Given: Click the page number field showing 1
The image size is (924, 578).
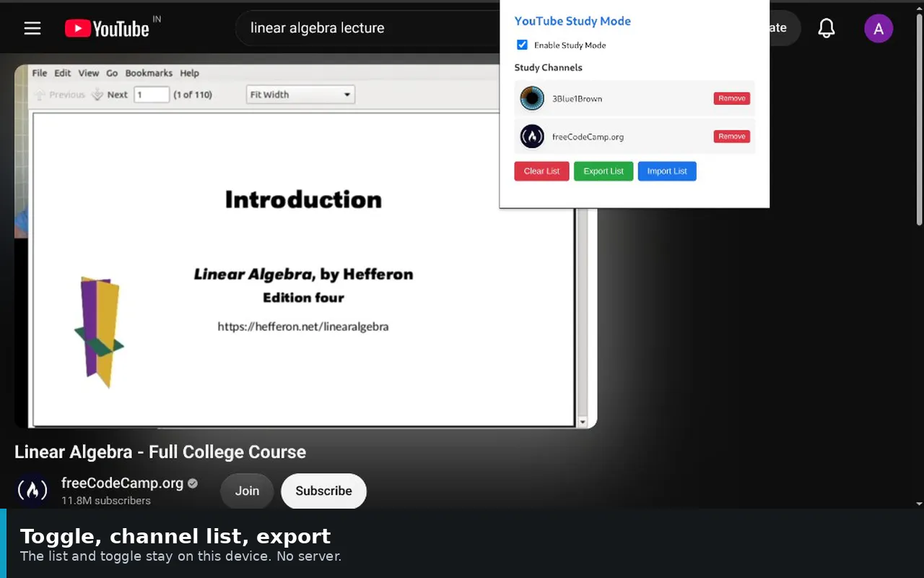Looking at the screenshot, I should click(x=152, y=95).
